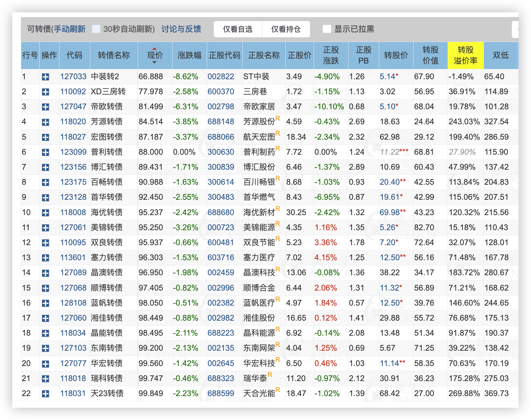Click the plus icon for 顺博转债 row
531x420 pixels.
(45, 289)
